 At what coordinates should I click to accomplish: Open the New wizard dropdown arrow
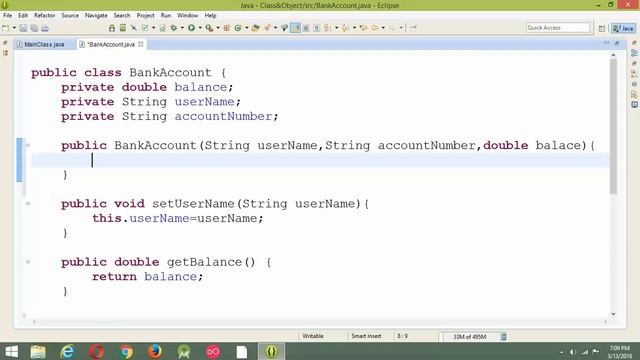(14, 28)
